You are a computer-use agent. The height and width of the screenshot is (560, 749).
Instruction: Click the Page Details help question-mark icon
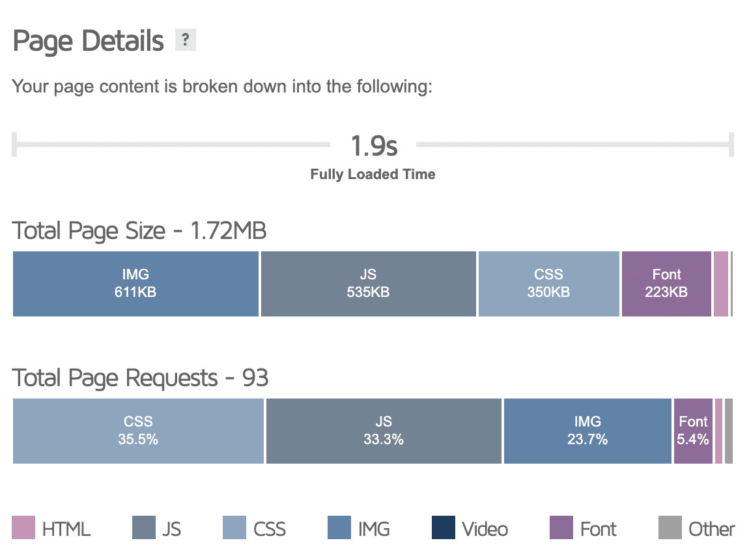point(186,41)
